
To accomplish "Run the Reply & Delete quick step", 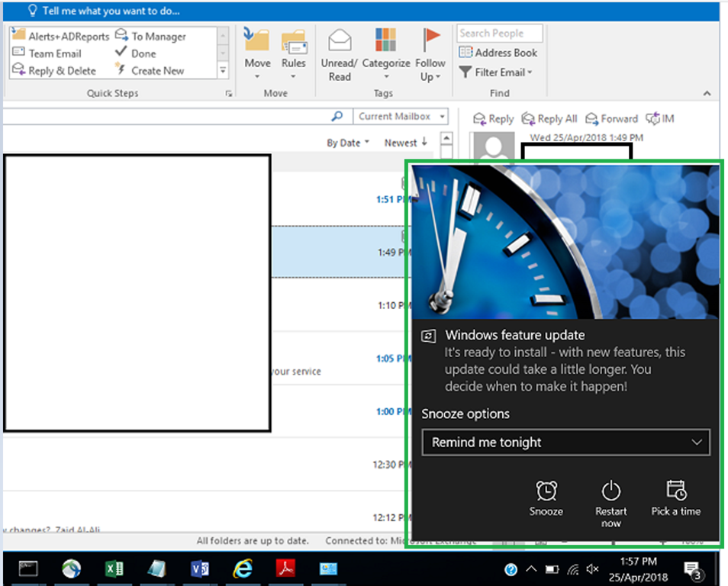I will pos(54,71).
